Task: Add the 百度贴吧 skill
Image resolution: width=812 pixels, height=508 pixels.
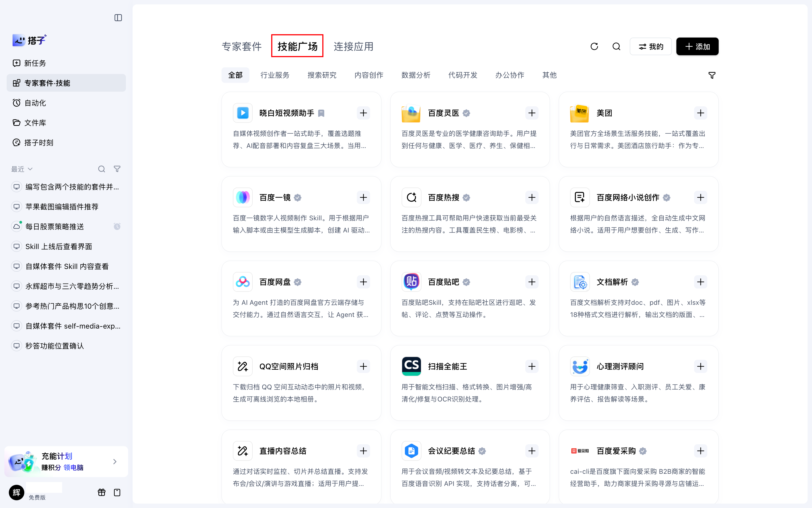Action: pos(532,282)
